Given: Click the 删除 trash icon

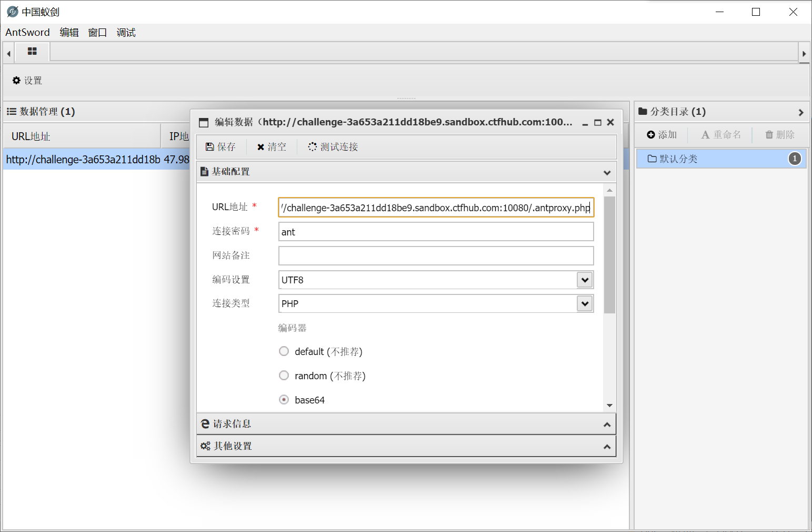Looking at the screenshot, I should pyautogui.click(x=769, y=135).
